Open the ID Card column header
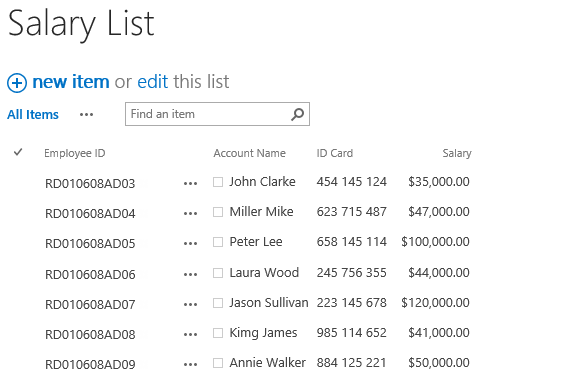This screenshot has width=574, height=380. 335,153
